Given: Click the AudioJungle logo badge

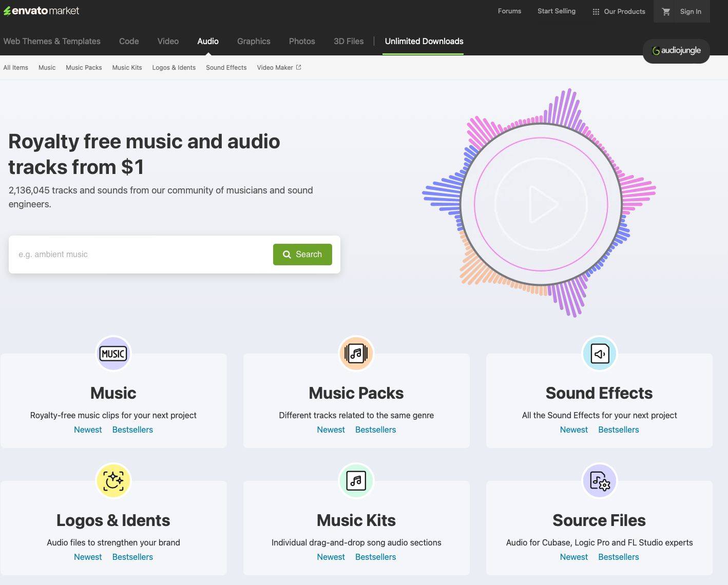Looking at the screenshot, I should (x=676, y=51).
